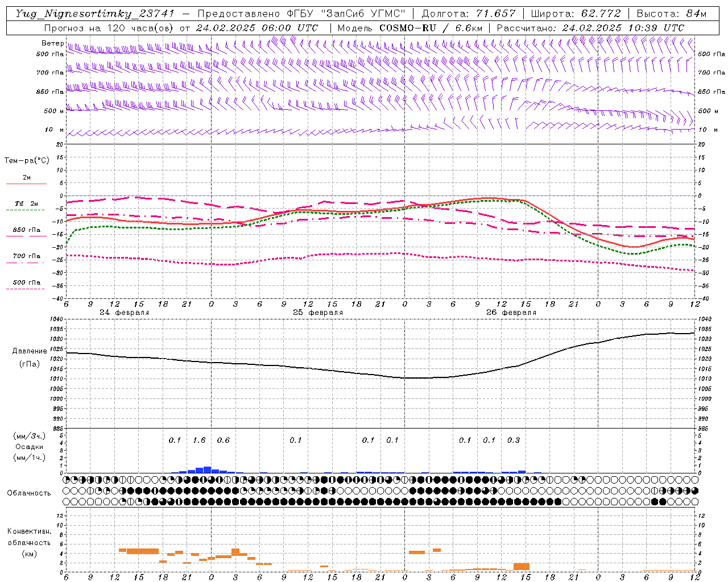Select the Модель COSMO-RU / 6.6км text
Image resolution: width=728 pixels, height=582 pixels.
[410, 28]
